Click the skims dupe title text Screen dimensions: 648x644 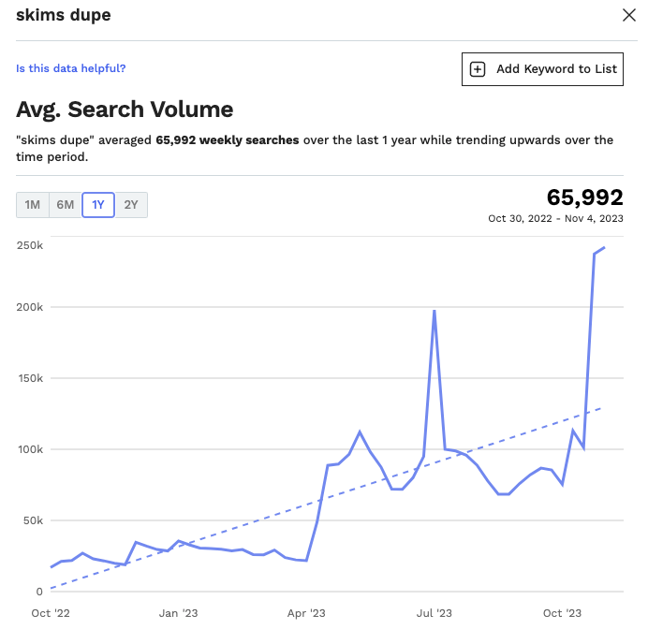(x=64, y=15)
